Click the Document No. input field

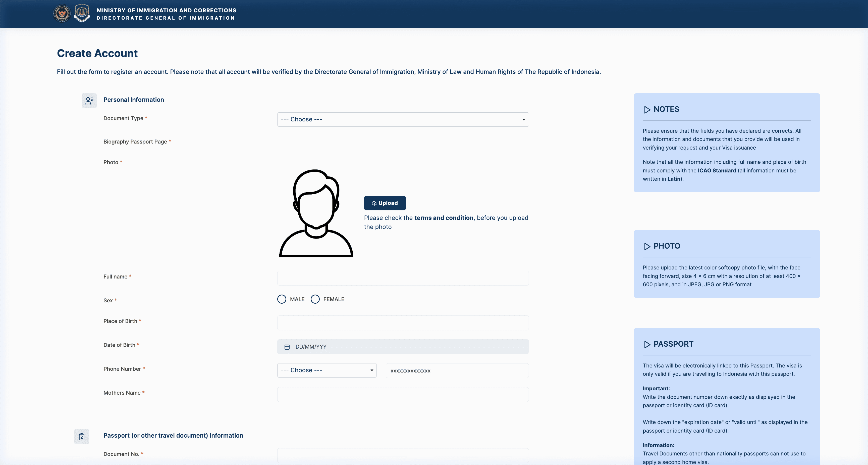403,455
